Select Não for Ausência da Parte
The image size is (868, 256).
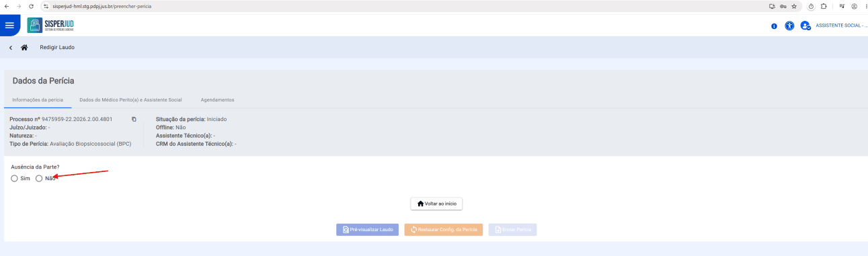(x=39, y=178)
